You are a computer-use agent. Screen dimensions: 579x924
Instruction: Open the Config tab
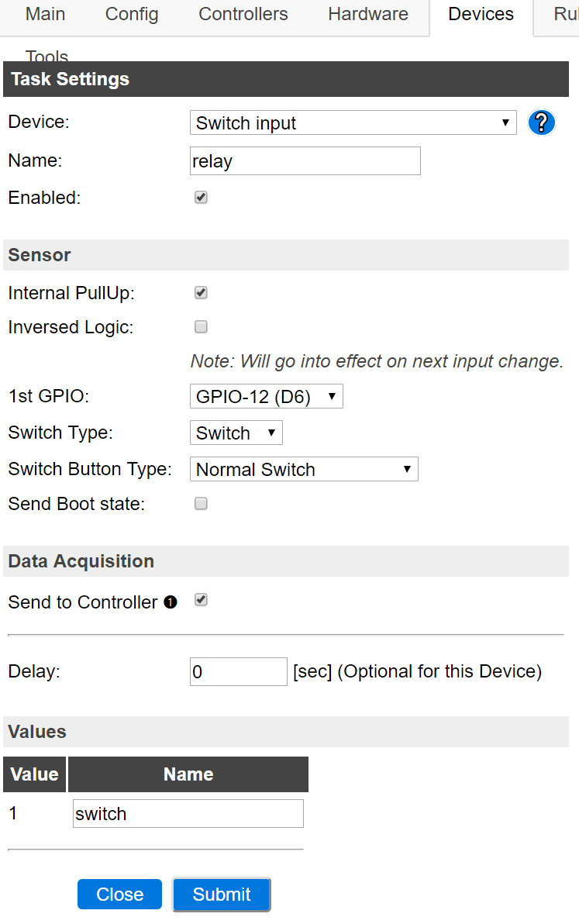point(131,14)
